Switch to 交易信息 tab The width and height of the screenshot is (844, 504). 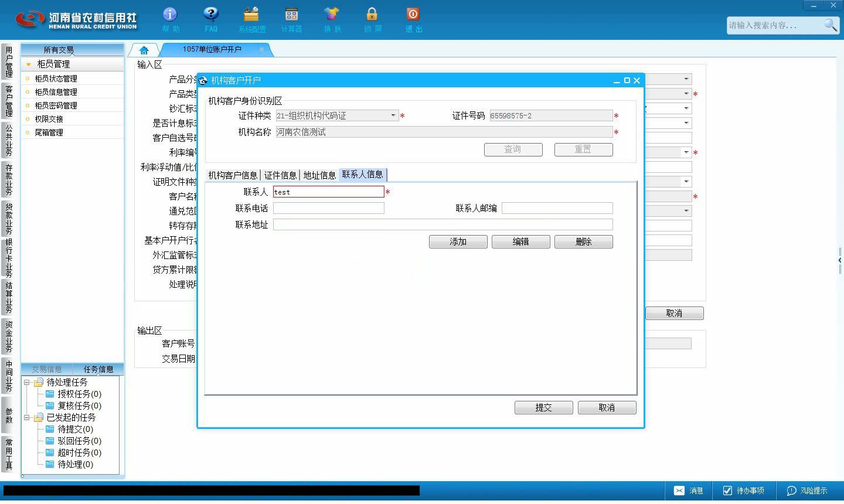[47, 369]
